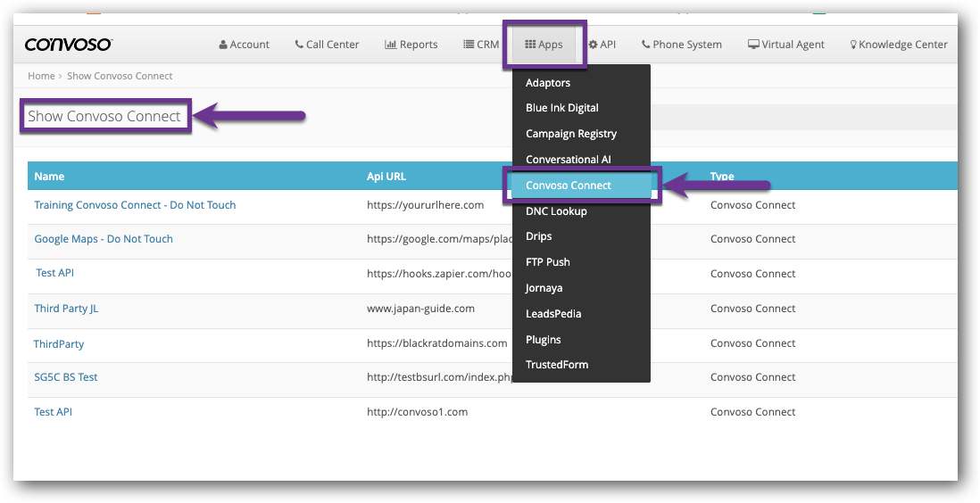Screen dimensions: 980x503
Task: Open the Reports menu
Action: 411,45
